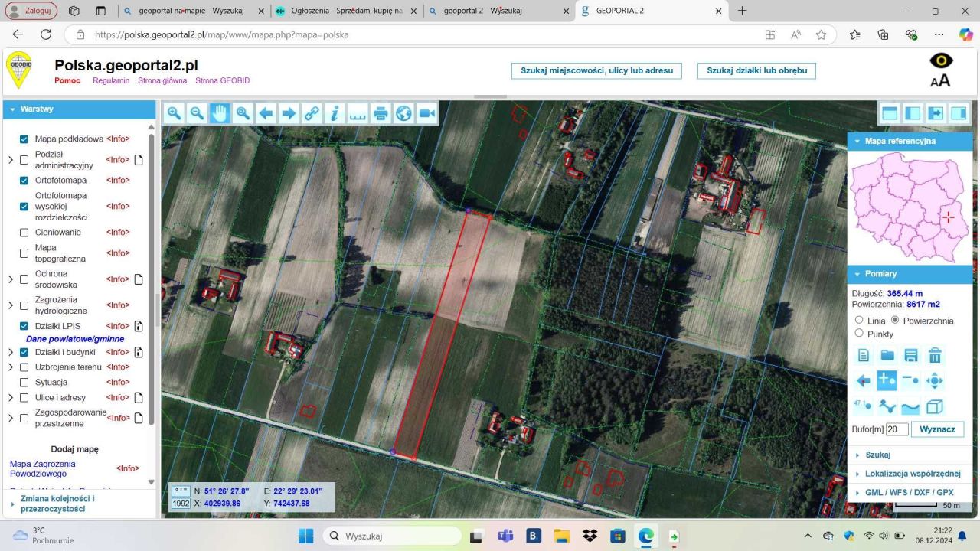Image resolution: width=980 pixels, height=551 pixels.
Task: Open measurement file folder icon
Action: click(x=887, y=355)
